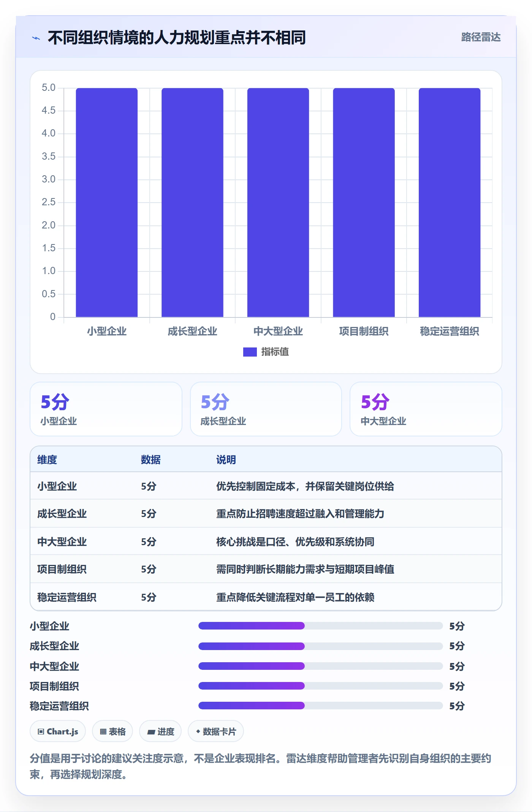Click the 表格 chip grid icon
Viewport: 532px width, 812px height.
pos(103,732)
